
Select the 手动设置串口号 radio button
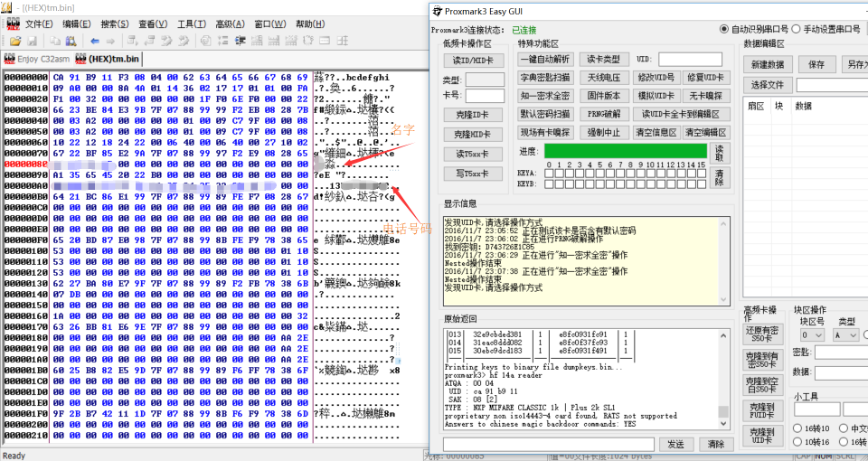pyautogui.click(x=797, y=30)
